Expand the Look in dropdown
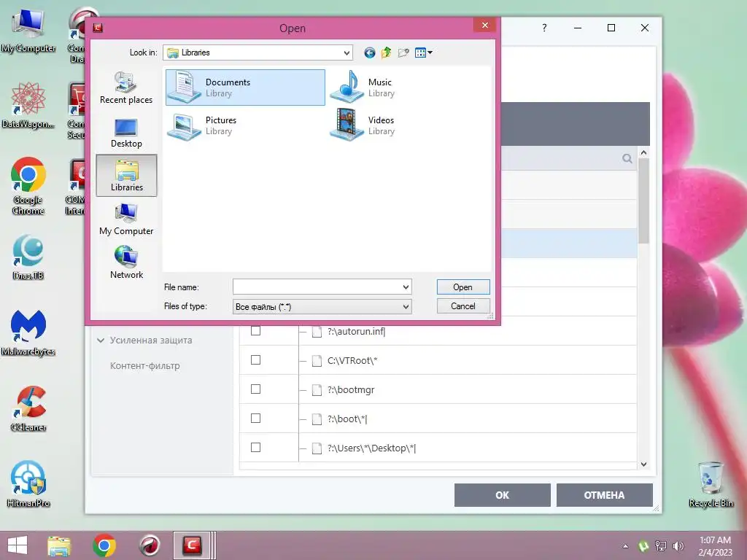Viewport: 747px width, 560px height. (x=347, y=52)
